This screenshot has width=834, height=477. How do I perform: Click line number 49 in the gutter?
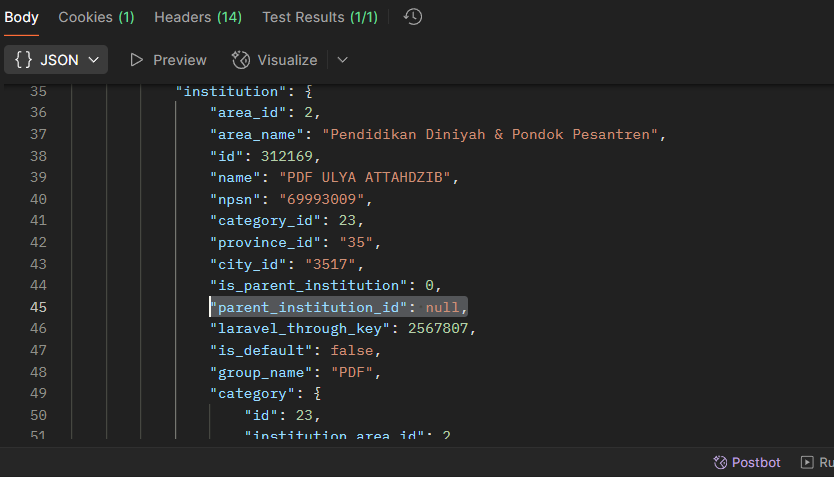click(x=39, y=393)
